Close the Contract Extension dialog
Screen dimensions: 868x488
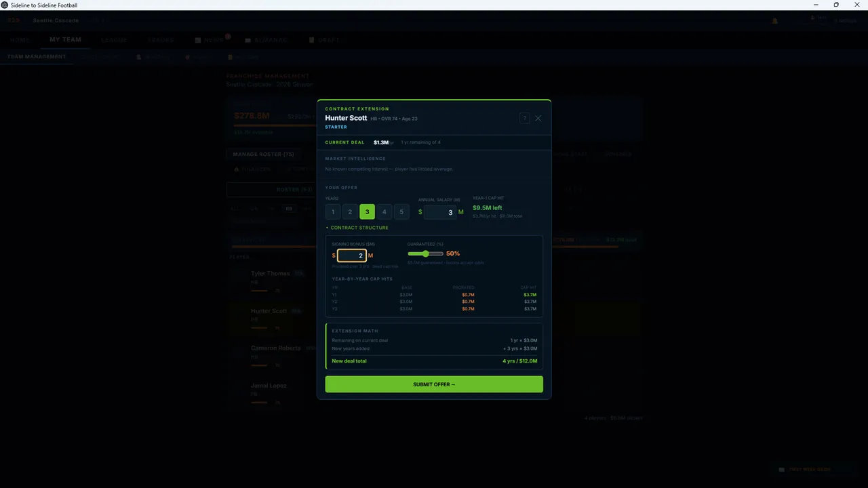[x=538, y=118]
